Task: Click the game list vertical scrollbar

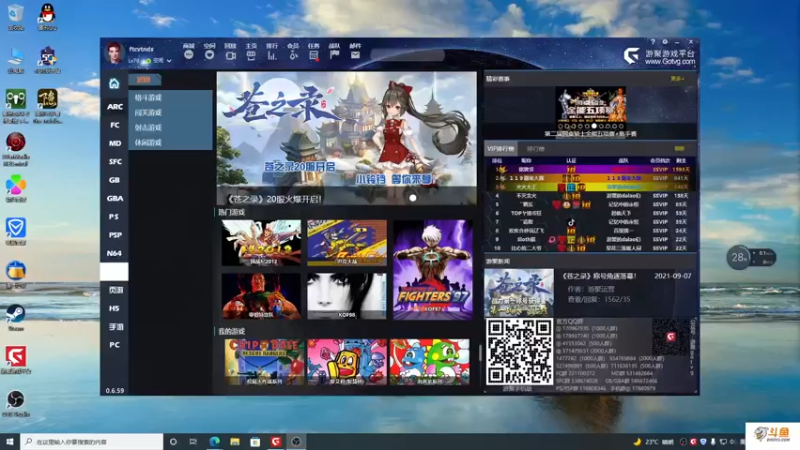Action: pyautogui.click(x=480, y=352)
